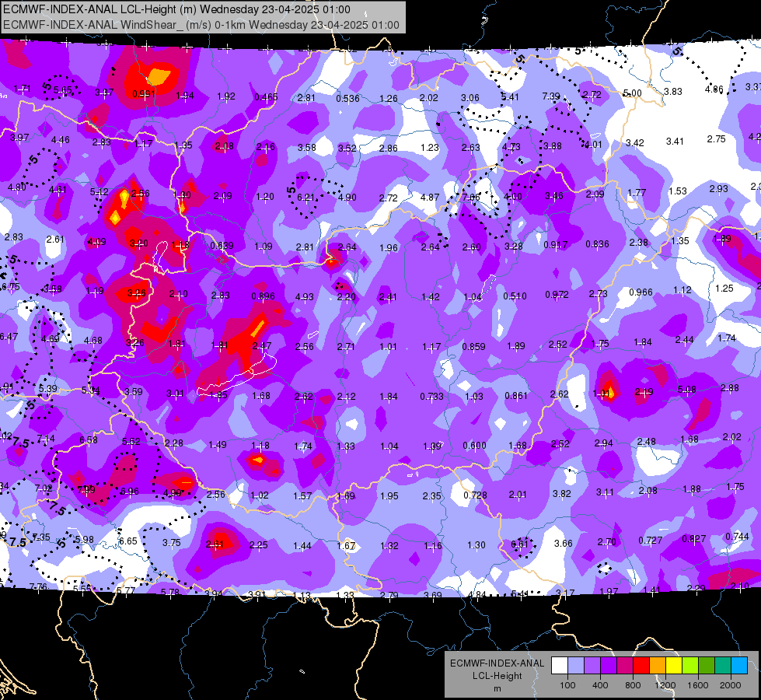761x700 pixels.
Task: Click the legend label 100
Action: tap(567, 685)
